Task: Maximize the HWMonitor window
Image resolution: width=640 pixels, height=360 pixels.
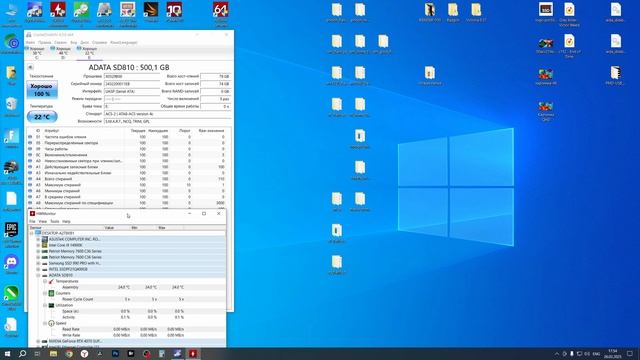Action: tap(204, 213)
